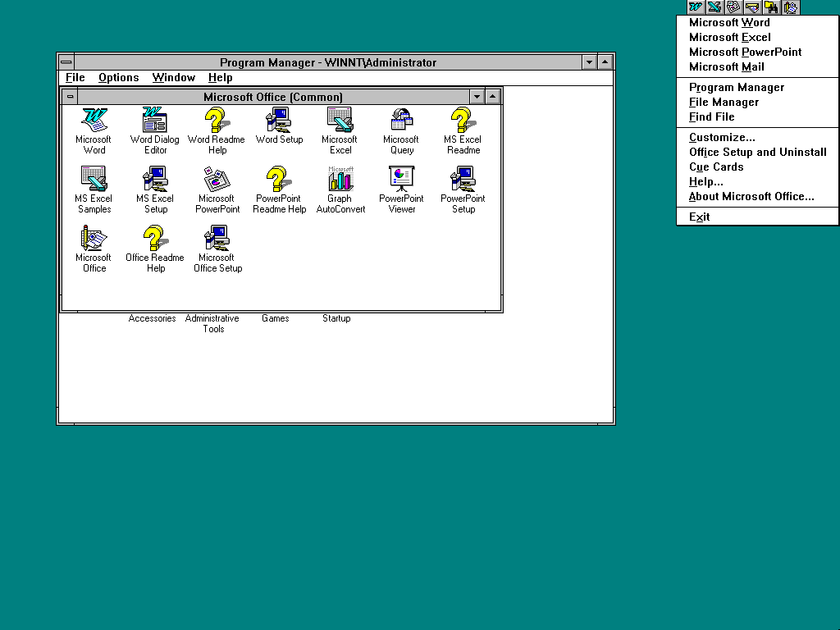The width and height of the screenshot is (840, 630).
Task: Choose File Manager from the Office menu
Action: [x=724, y=103]
